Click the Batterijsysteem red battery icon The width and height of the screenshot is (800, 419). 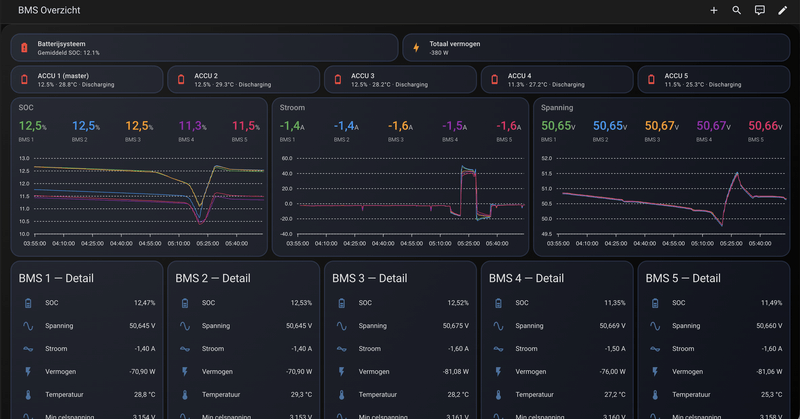point(24,48)
